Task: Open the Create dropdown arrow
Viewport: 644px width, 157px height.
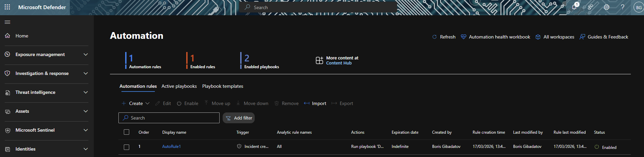Action: [x=147, y=103]
